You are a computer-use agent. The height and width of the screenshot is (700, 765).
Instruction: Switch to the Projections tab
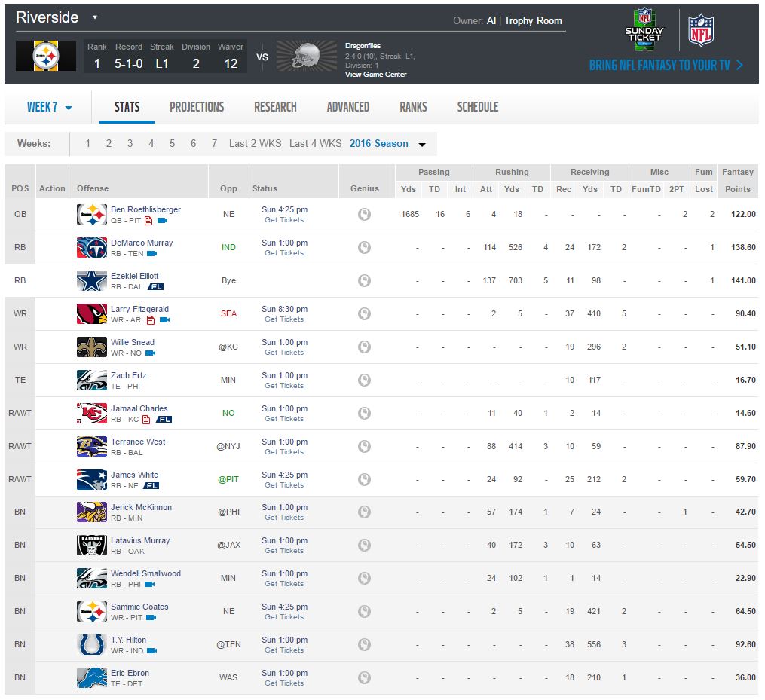197,107
